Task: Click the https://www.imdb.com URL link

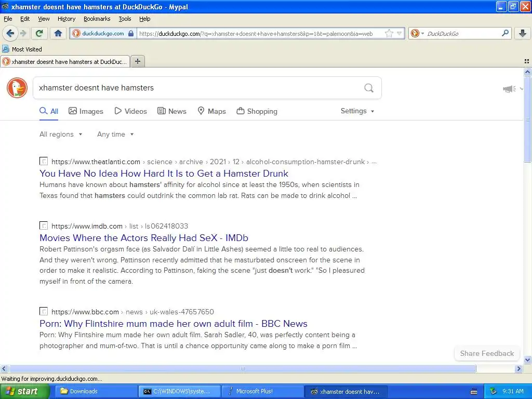Action: pyautogui.click(x=87, y=227)
